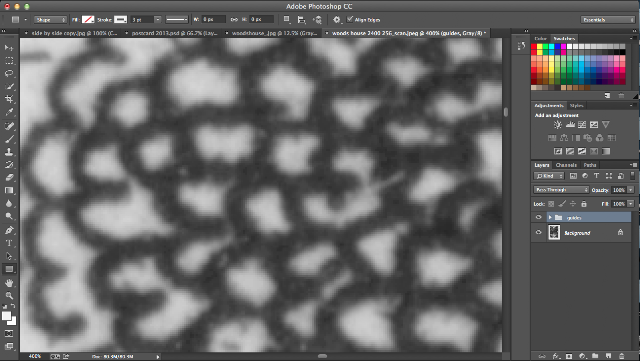The image size is (640, 361).
Task: Select the Rectangular Marquee tool
Action: (x=9, y=60)
